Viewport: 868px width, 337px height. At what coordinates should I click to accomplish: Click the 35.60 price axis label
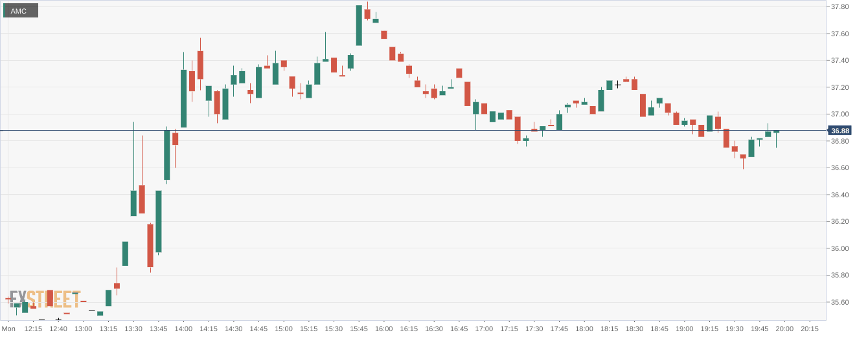point(839,302)
